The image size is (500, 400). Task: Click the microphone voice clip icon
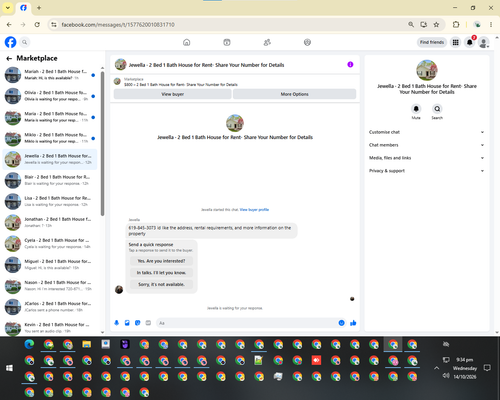point(117,323)
